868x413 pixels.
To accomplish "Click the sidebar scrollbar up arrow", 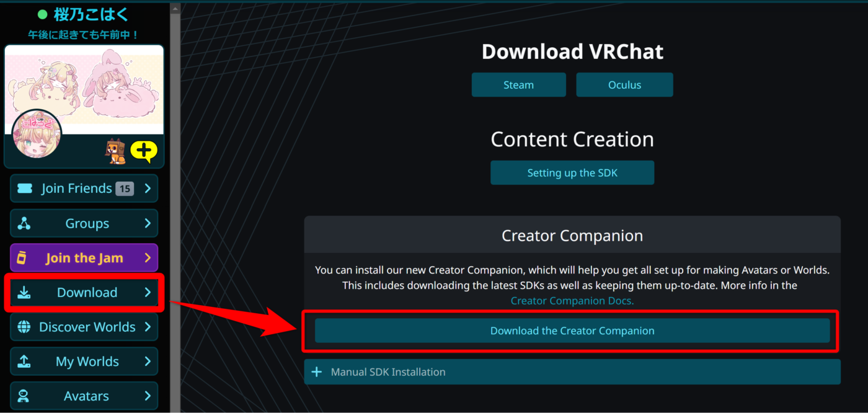I will (175, 9).
